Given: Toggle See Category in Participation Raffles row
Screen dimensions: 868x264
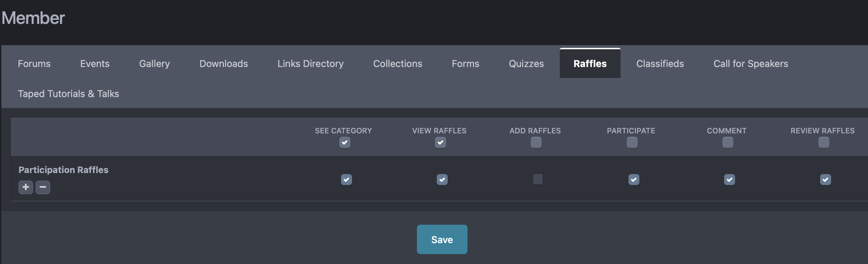Looking at the screenshot, I should pyautogui.click(x=346, y=180).
